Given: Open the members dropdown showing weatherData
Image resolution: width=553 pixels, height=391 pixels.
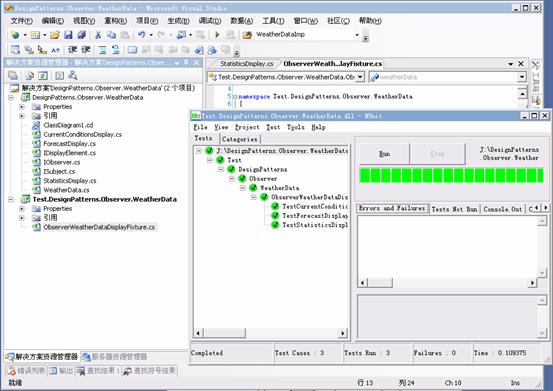Looking at the screenshot, I should coord(522,77).
